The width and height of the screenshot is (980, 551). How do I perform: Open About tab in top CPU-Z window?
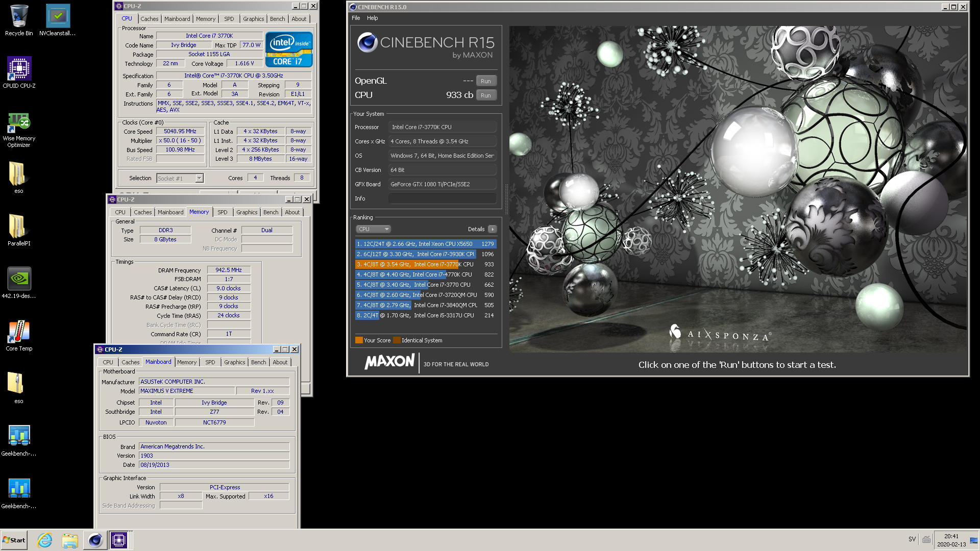click(299, 19)
